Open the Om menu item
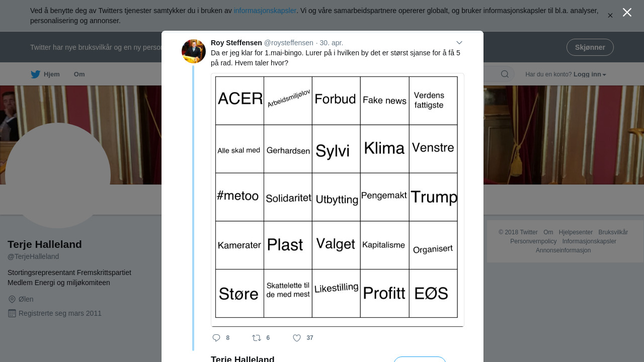 [79, 74]
